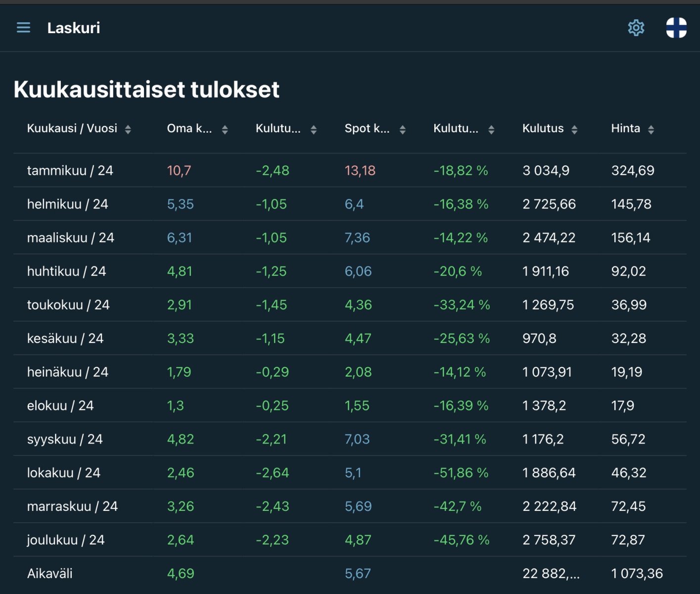Click the Finnish flag language icon
The image size is (700, 594).
676,28
